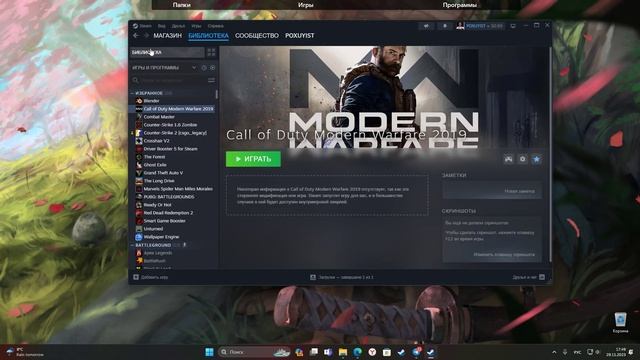Open the announcements megaphone icon

(x=427, y=26)
